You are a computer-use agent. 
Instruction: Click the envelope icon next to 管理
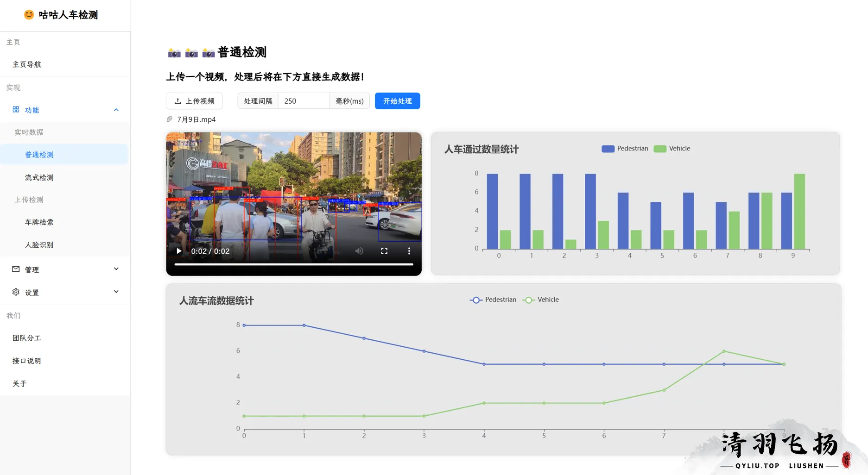[16, 269]
